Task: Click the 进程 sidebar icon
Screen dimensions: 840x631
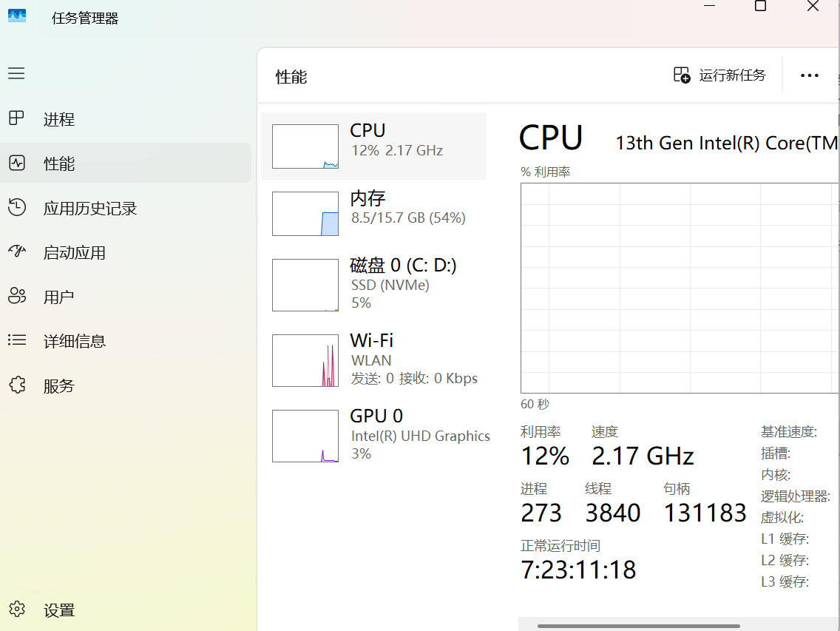Action: coord(16,118)
